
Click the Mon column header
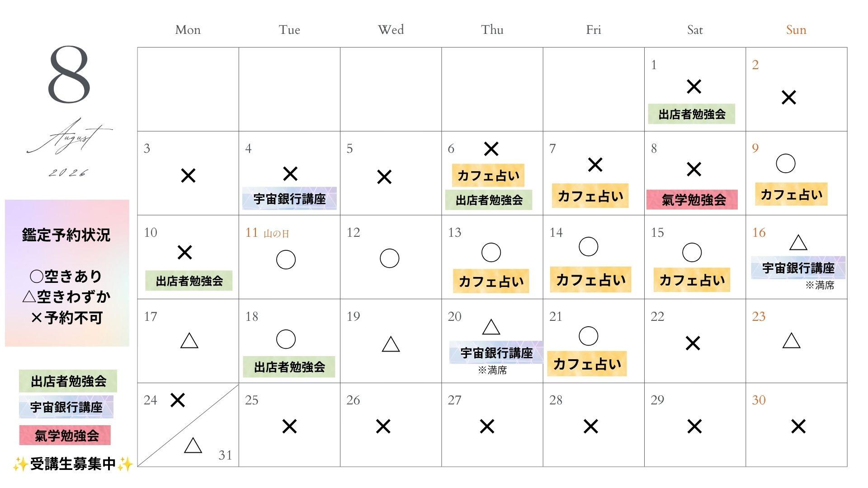(x=188, y=30)
